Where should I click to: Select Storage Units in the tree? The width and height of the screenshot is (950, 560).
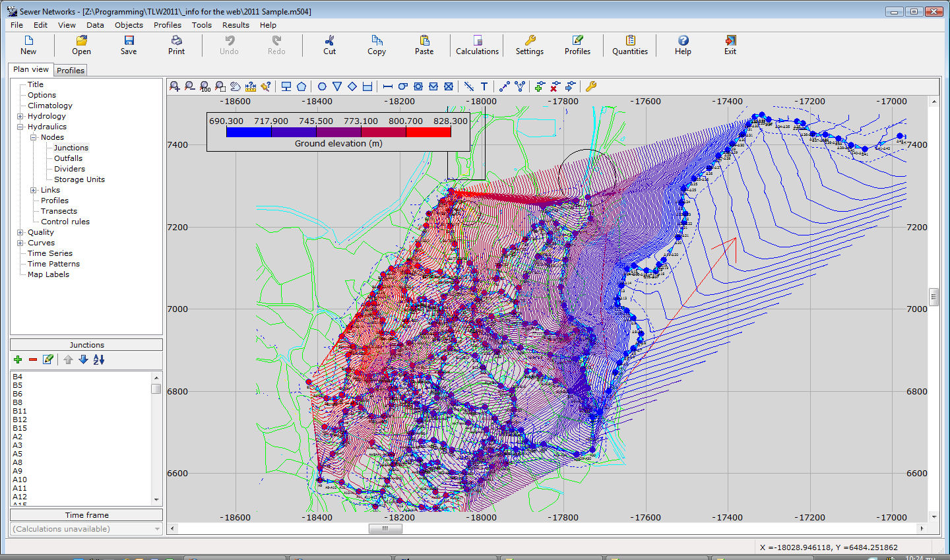click(79, 179)
